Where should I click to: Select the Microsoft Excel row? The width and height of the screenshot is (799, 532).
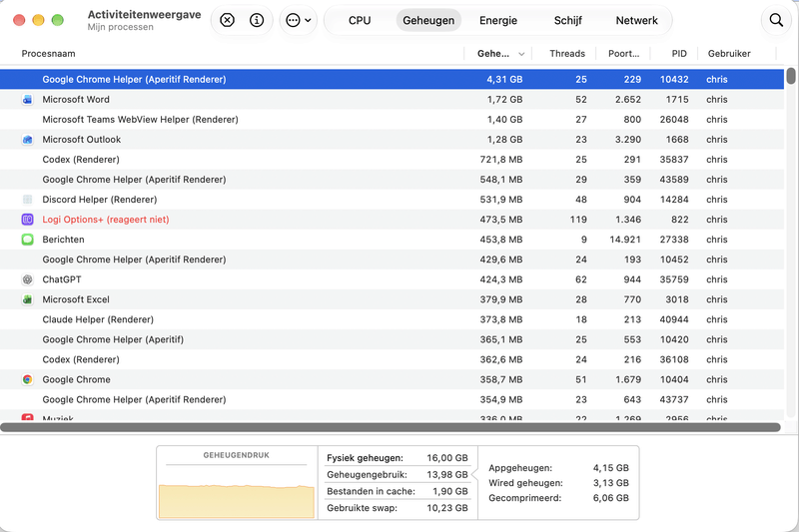[392, 299]
